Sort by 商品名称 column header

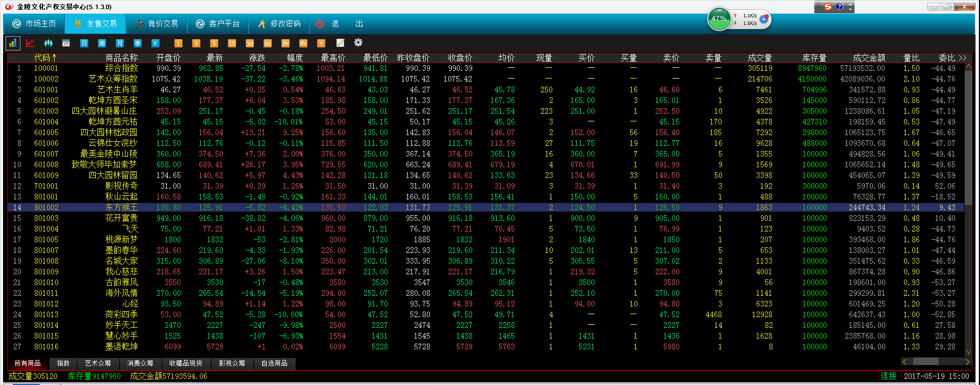click(x=121, y=58)
